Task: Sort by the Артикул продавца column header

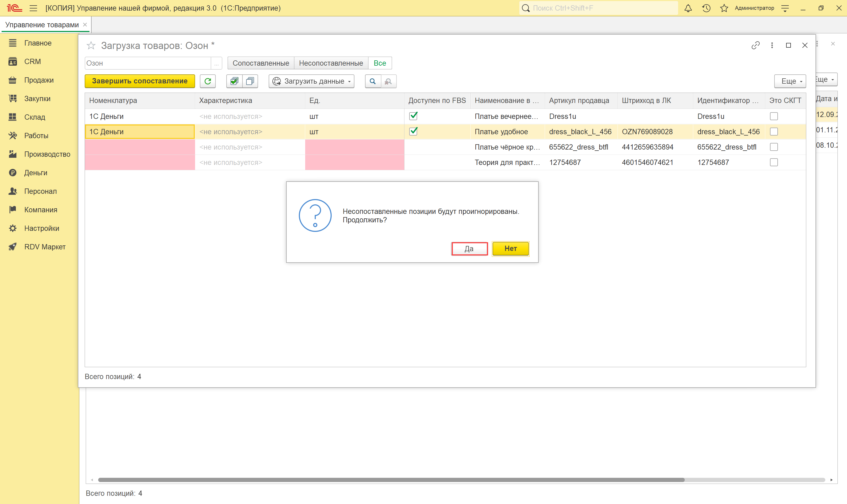Action: coord(581,101)
